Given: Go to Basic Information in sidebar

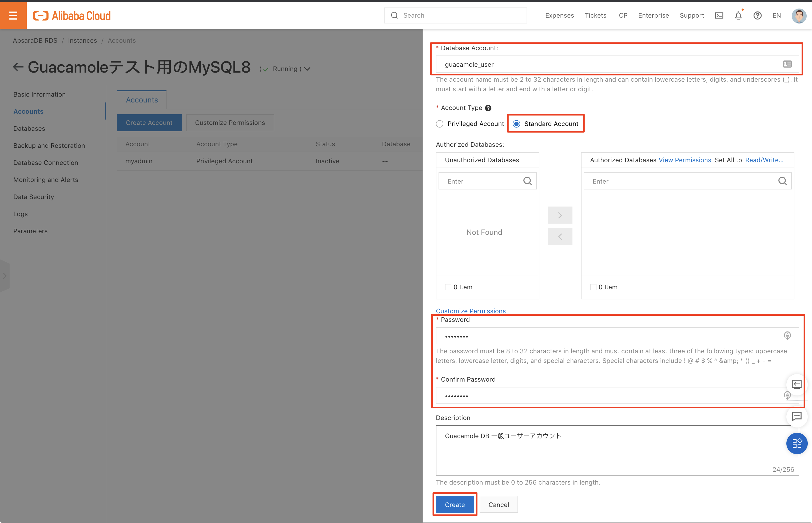Looking at the screenshot, I should (x=40, y=94).
